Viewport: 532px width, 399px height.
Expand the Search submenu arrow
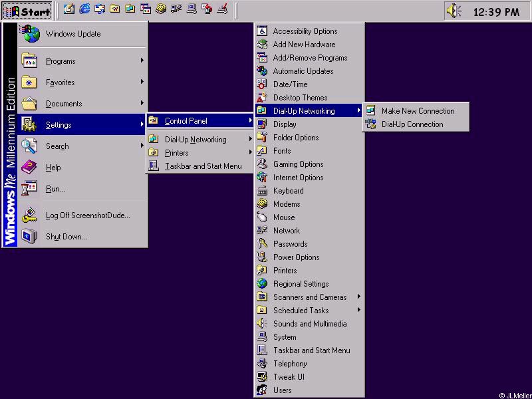pos(142,146)
